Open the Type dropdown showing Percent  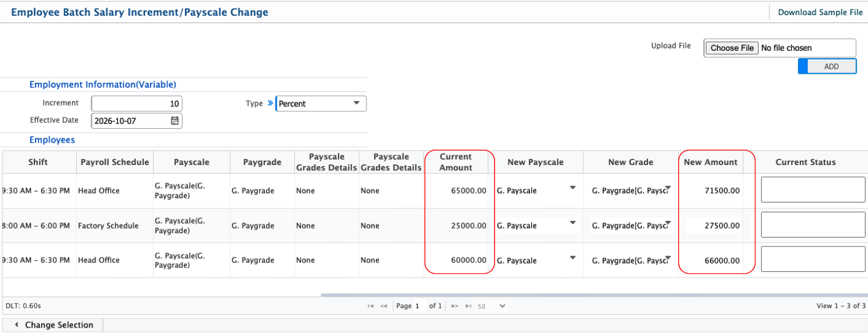(321, 103)
